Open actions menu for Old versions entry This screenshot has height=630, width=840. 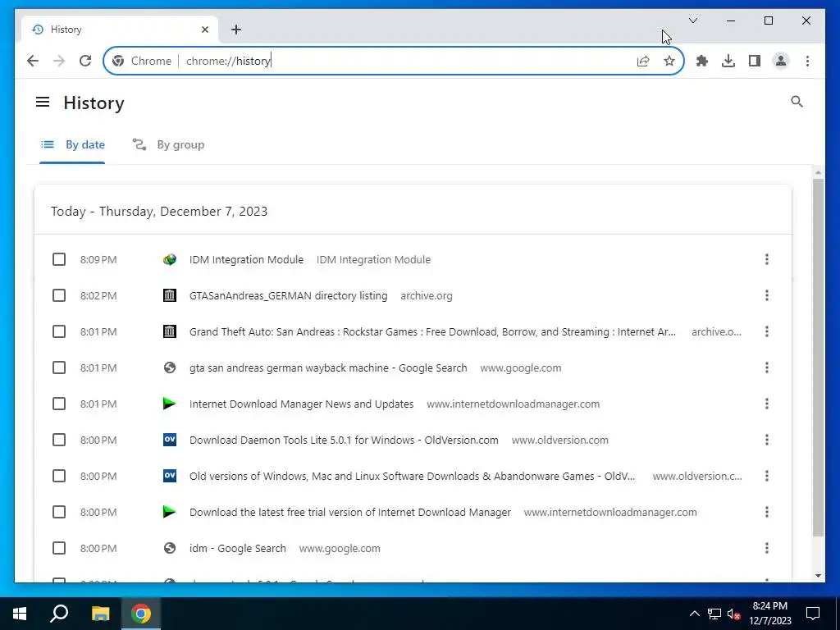click(x=767, y=476)
